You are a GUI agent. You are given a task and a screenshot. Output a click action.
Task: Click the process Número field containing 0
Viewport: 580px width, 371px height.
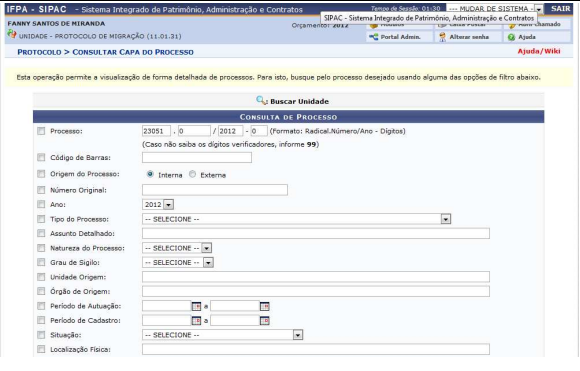click(194, 131)
